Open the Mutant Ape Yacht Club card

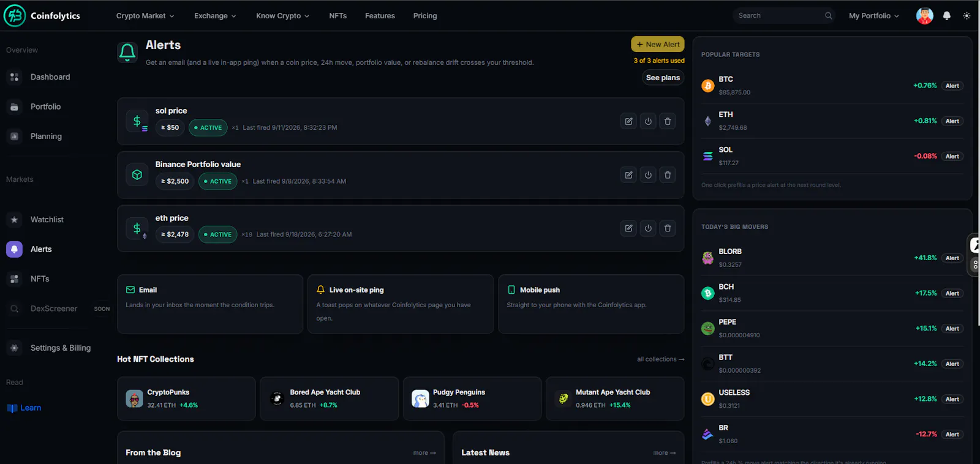(x=615, y=399)
